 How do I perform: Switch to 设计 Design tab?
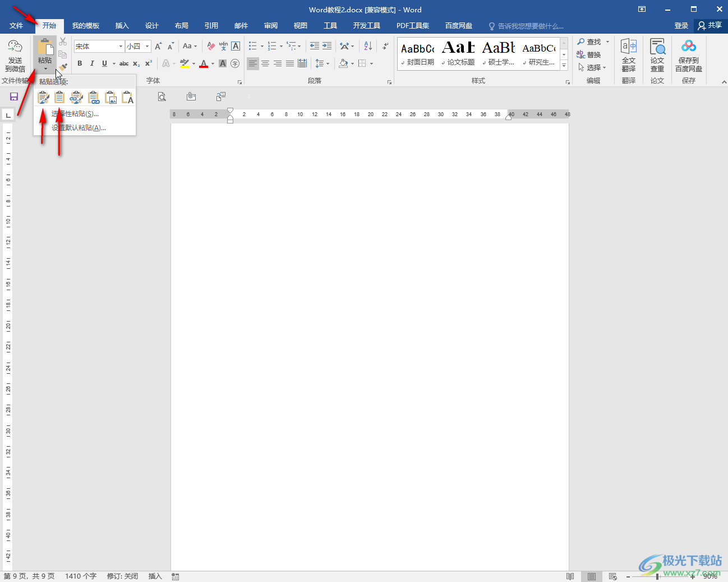click(151, 26)
